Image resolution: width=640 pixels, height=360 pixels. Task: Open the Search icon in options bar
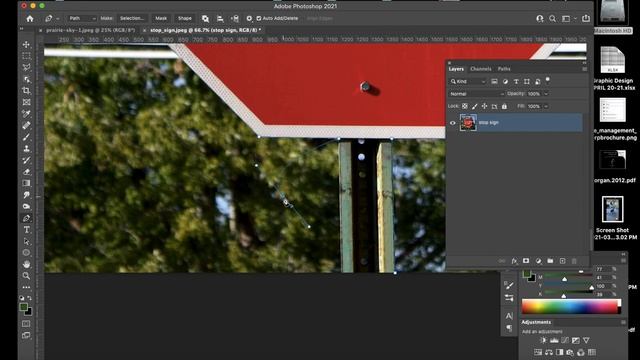tap(552, 18)
